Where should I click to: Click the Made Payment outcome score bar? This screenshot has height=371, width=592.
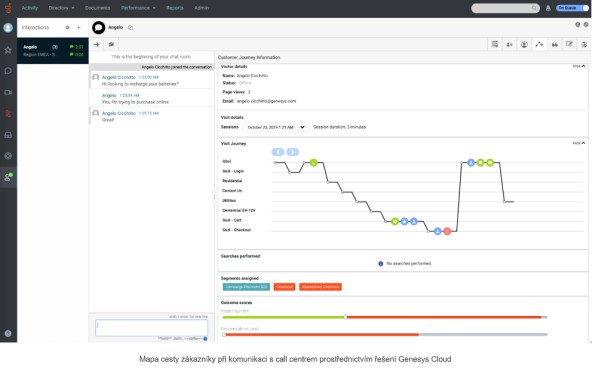(x=384, y=317)
